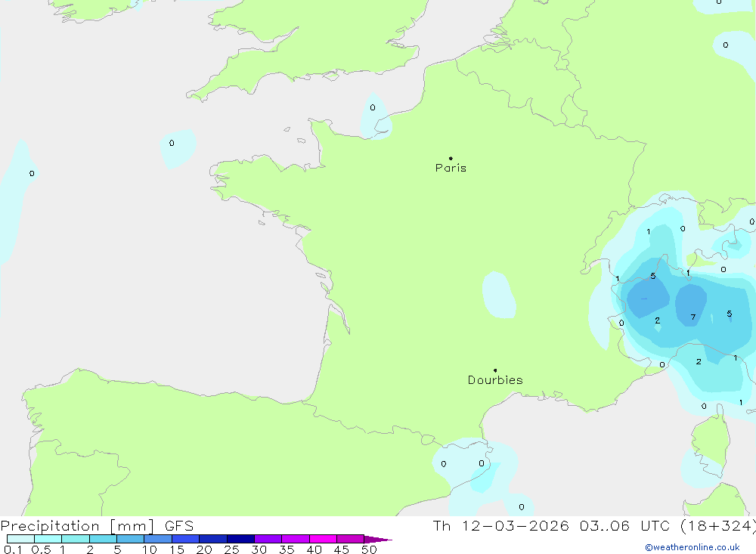756x554 pixels.
Task: Click the Dourbies location dot marker
Action: 495,370
